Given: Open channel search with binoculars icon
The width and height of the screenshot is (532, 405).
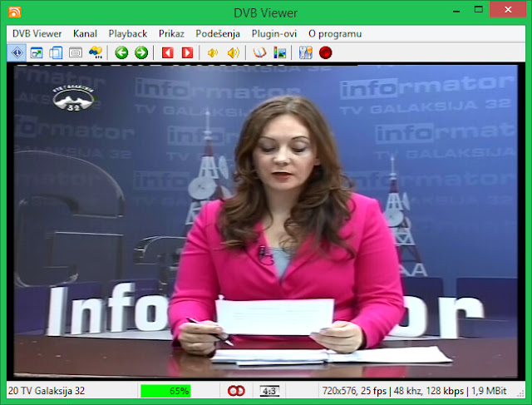Looking at the screenshot, I should click(96, 52).
